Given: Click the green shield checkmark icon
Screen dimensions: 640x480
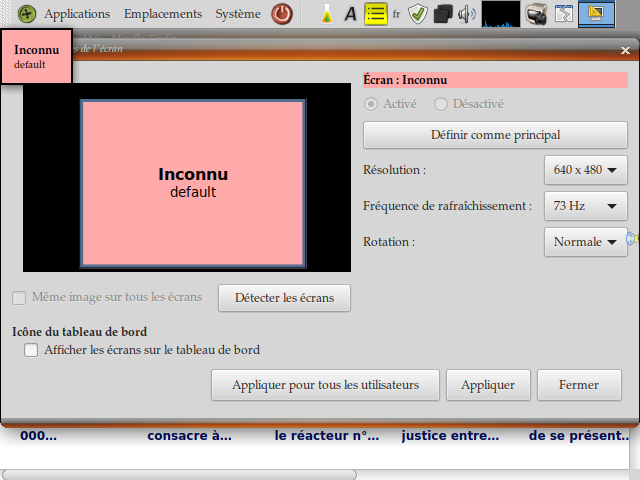Looking at the screenshot, I should [x=419, y=14].
